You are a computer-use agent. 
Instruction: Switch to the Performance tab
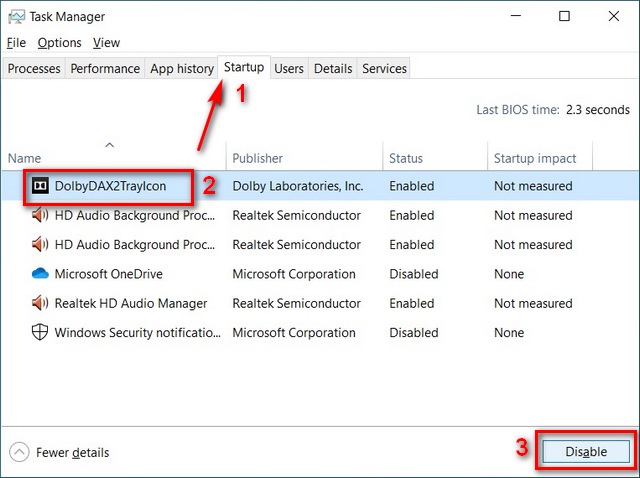tap(105, 68)
